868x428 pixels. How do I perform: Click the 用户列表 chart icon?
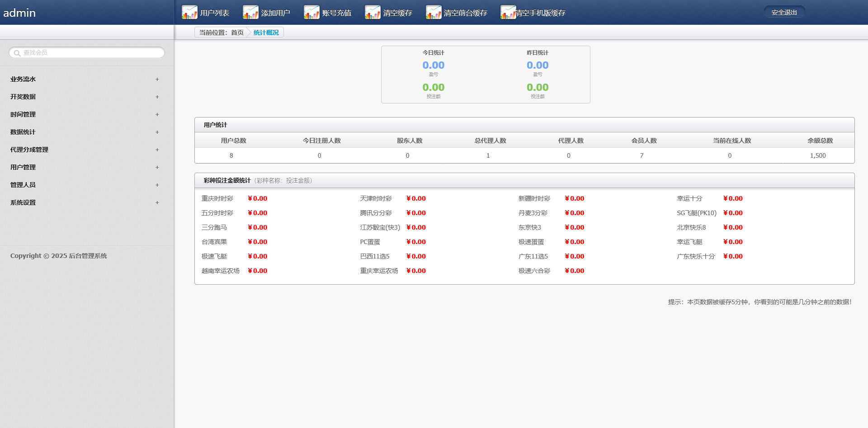tap(189, 13)
